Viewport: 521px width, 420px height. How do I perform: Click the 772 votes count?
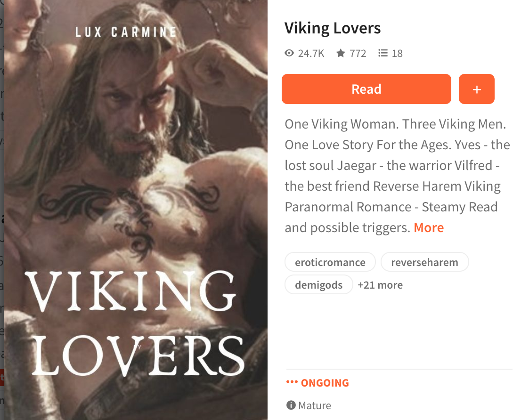[x=358, y=54]
